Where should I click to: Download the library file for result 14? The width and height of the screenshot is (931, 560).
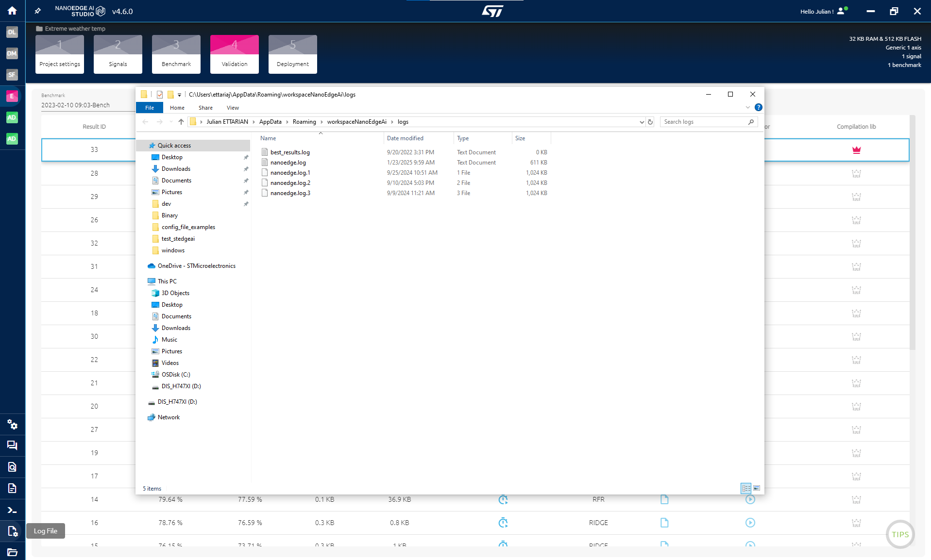coord(664,499)
